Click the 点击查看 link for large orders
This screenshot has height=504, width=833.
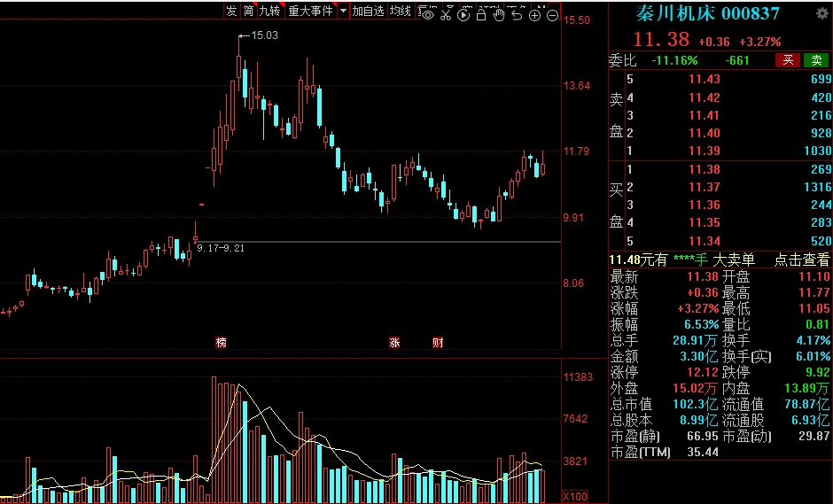pos(802,260)
